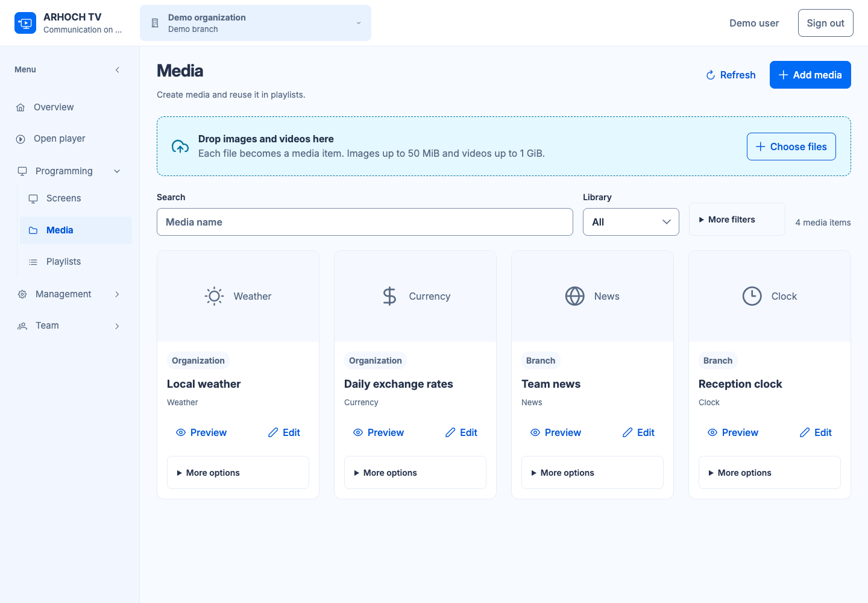
Task: Preview Daily exchange rates
Action: click(379, 432)
